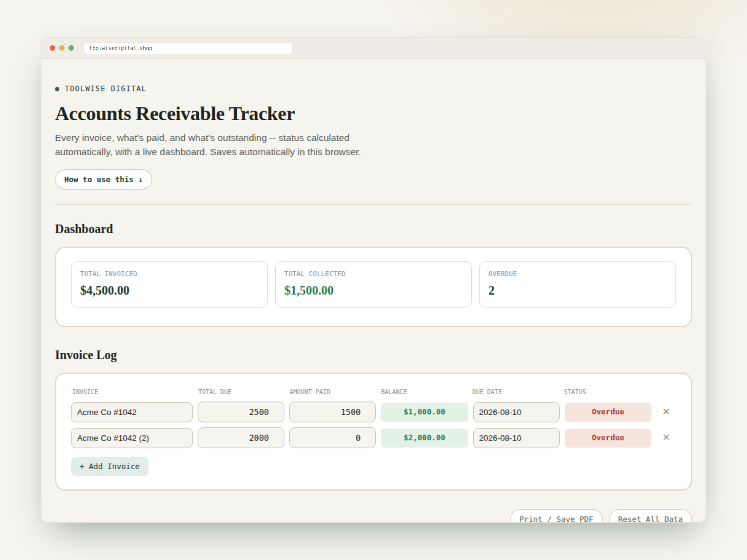Click the TOOLWISE DIGITAL brand label

(105, 89)
